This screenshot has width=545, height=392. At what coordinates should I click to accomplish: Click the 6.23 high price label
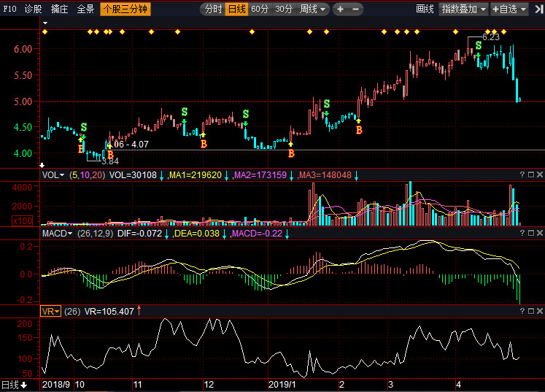(x=491, y=37)
